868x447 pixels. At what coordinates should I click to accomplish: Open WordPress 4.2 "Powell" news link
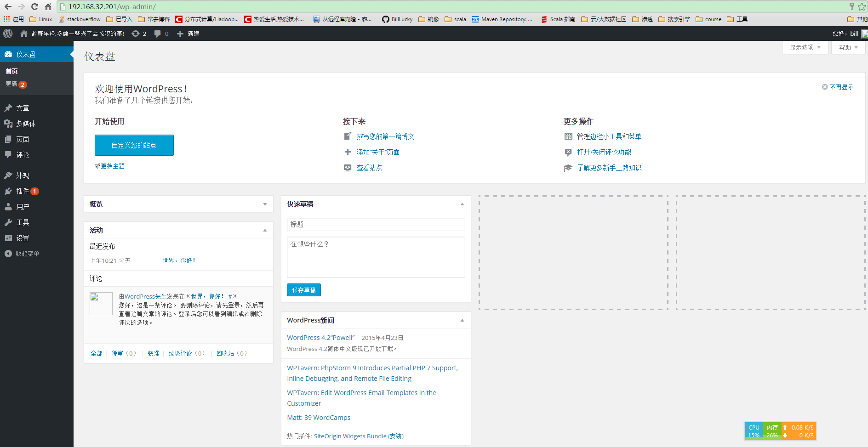[321, 338]
